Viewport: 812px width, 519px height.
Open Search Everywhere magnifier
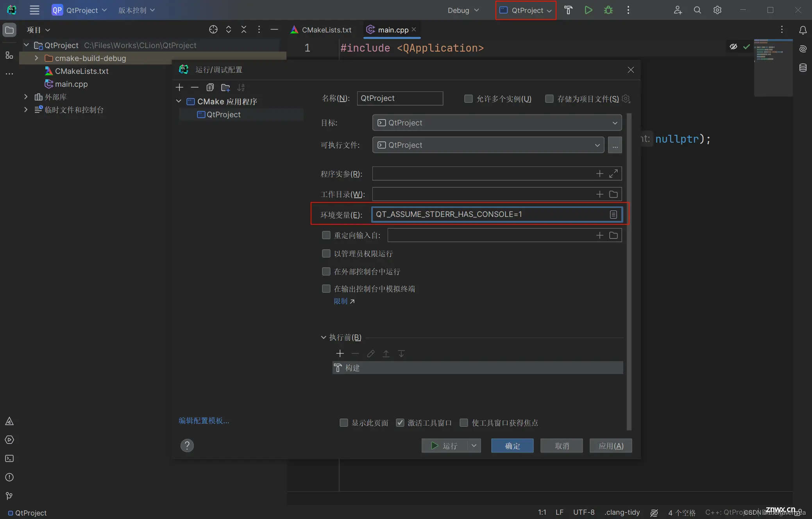tap(697, 10)
